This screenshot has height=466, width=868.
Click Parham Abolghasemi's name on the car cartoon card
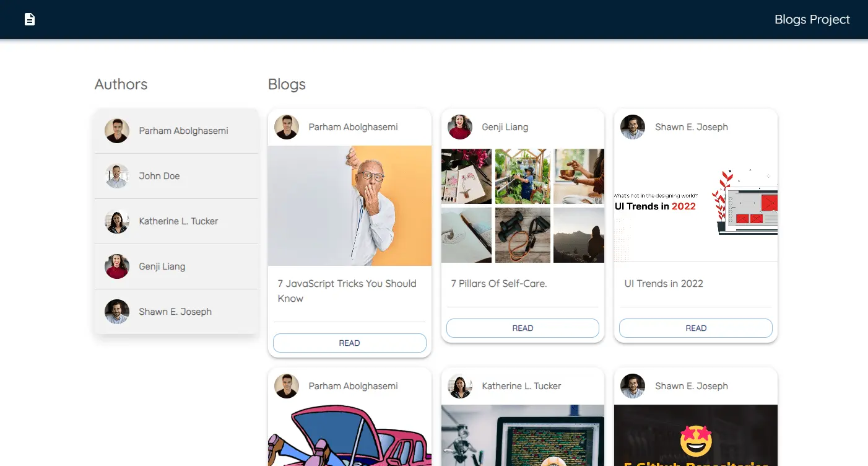click(x=353, y=386)
